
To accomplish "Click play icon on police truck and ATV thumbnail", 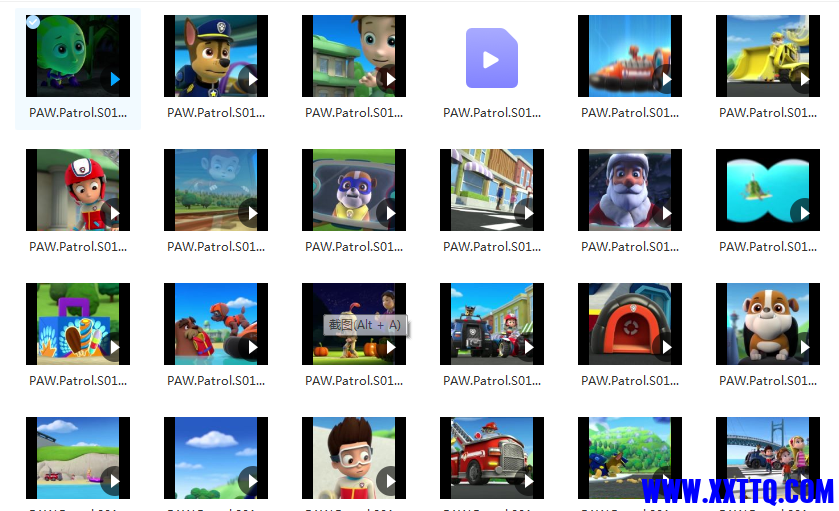I will 529,347.
